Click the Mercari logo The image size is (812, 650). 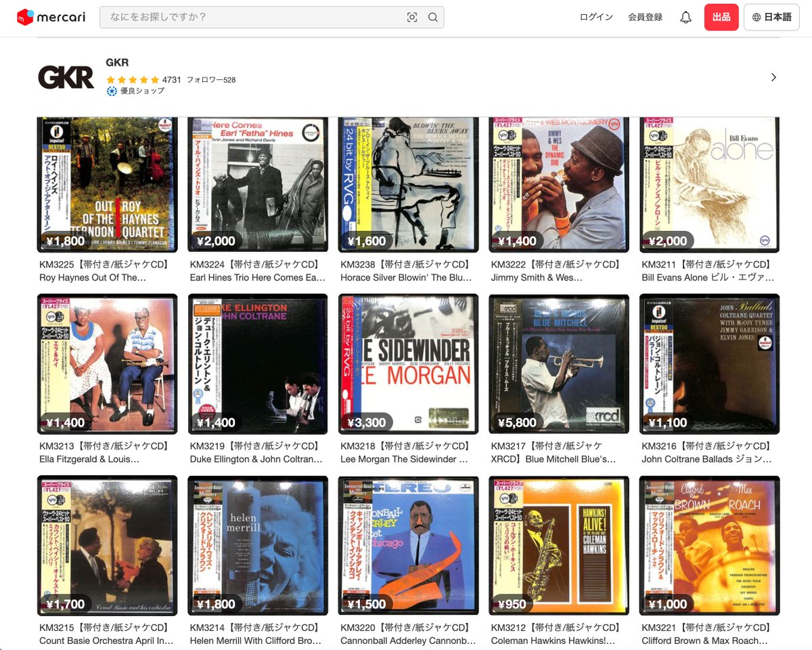pos(51,17)
